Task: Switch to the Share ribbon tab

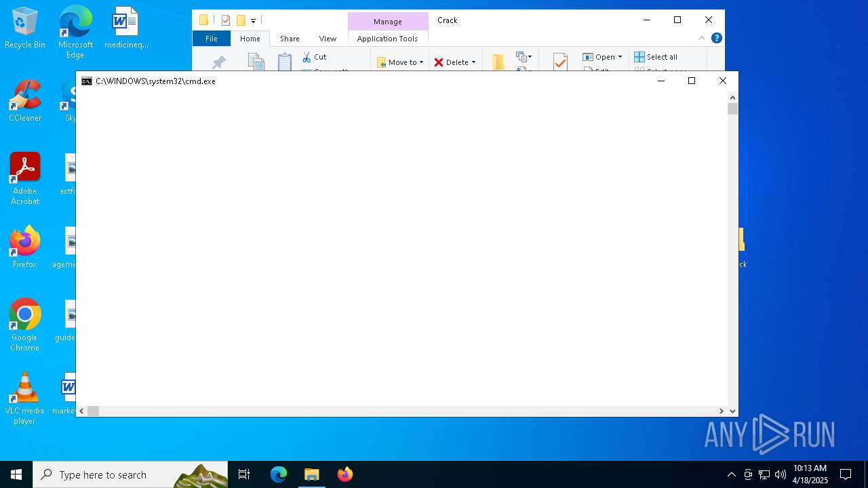Action: (x=290, y=39)
